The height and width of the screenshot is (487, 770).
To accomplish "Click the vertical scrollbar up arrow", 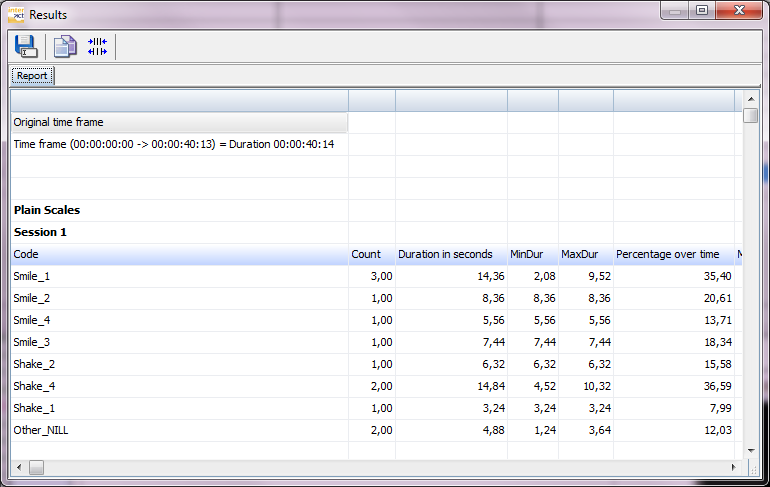I will (x=750, y=97).
